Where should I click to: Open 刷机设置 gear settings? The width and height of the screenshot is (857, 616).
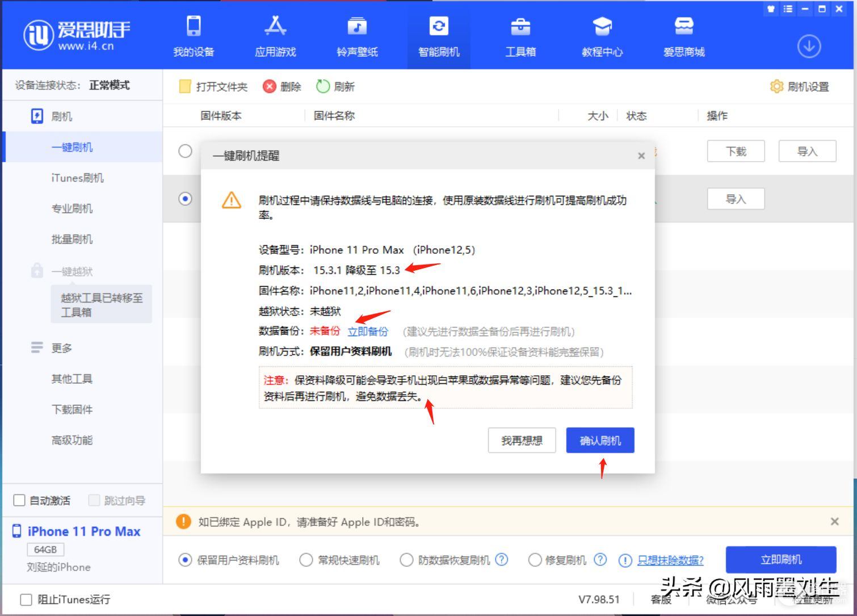[799, 87]
